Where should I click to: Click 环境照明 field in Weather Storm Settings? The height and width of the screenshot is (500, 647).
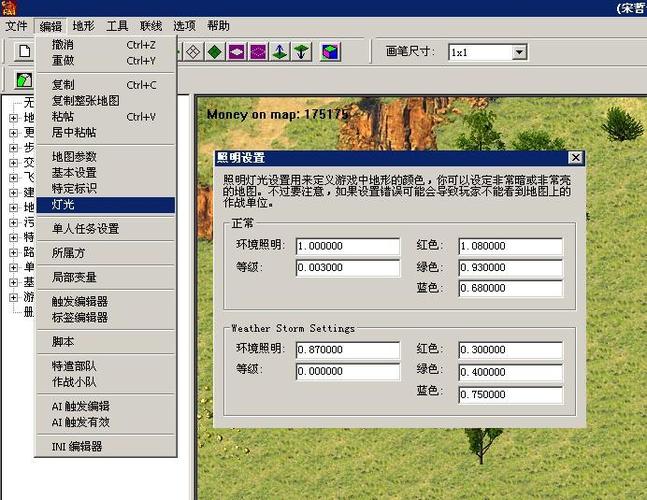click(x=347, y=350)
